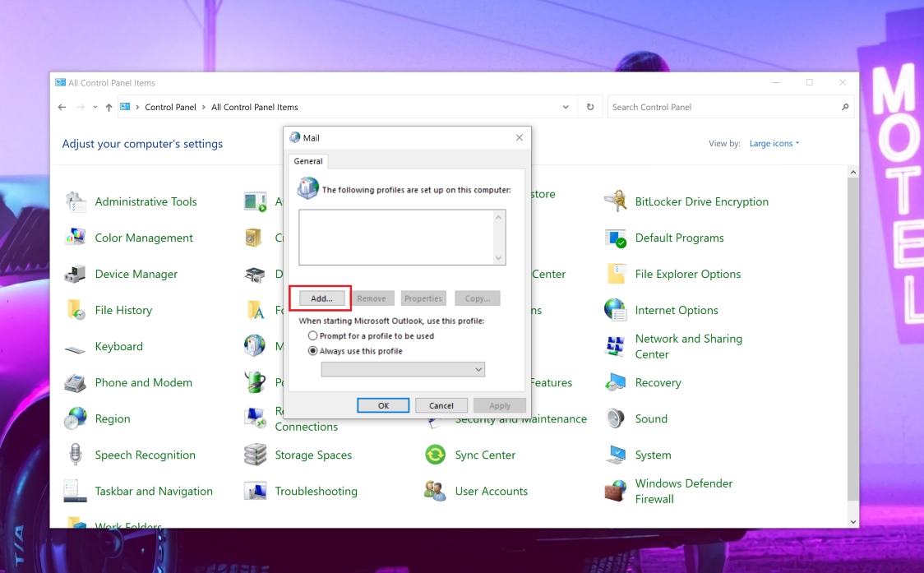Image resolution: width=924 pixels, height=573 pixels.
Task: Go back using the back arrow
Action: click(62, 107)
